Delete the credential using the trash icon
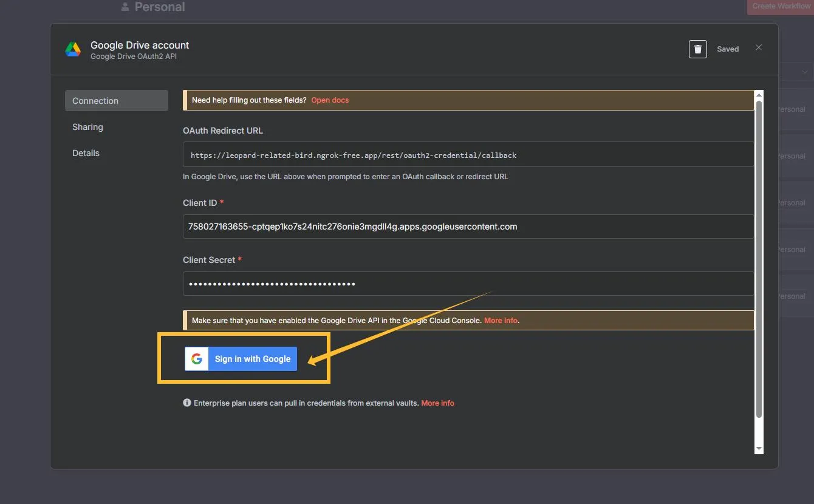 click(x=697, y=49)
